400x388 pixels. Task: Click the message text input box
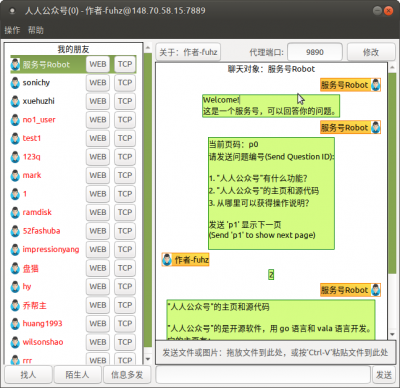pos(263,375)
